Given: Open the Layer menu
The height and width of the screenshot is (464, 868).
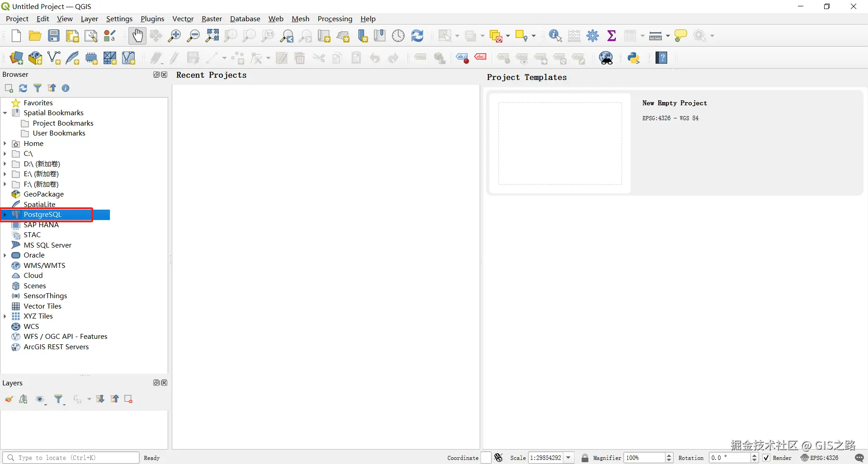Looking at the screenshot, I should click(90, 19).
